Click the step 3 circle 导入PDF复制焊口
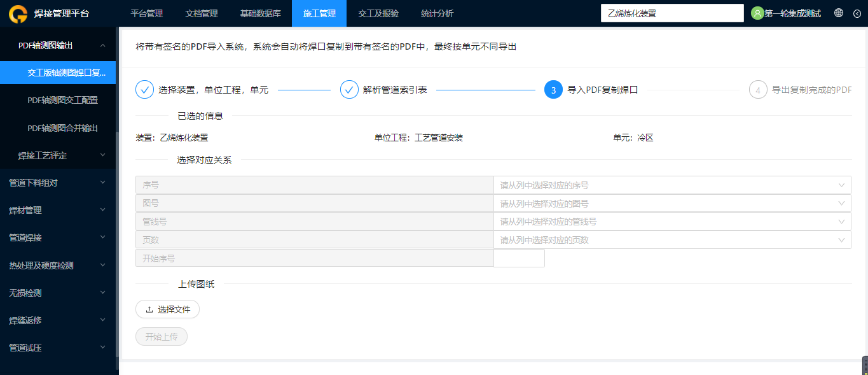 (x=553, y=90)
